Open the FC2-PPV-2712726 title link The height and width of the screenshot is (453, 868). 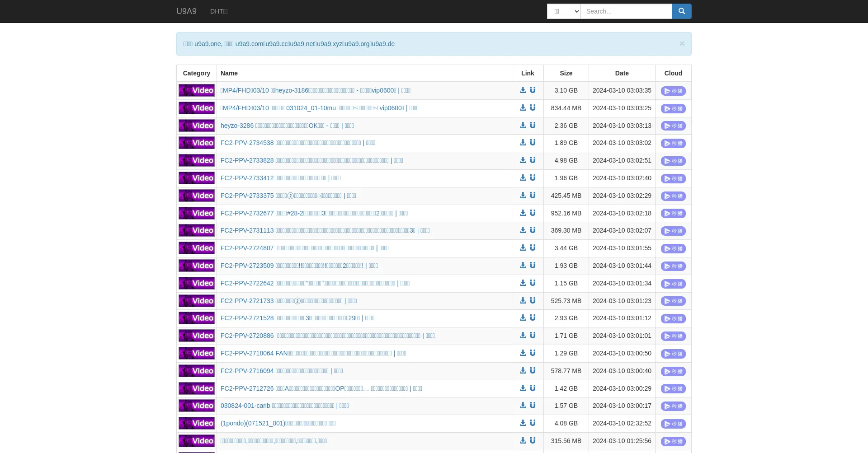[x=321, y=388]
